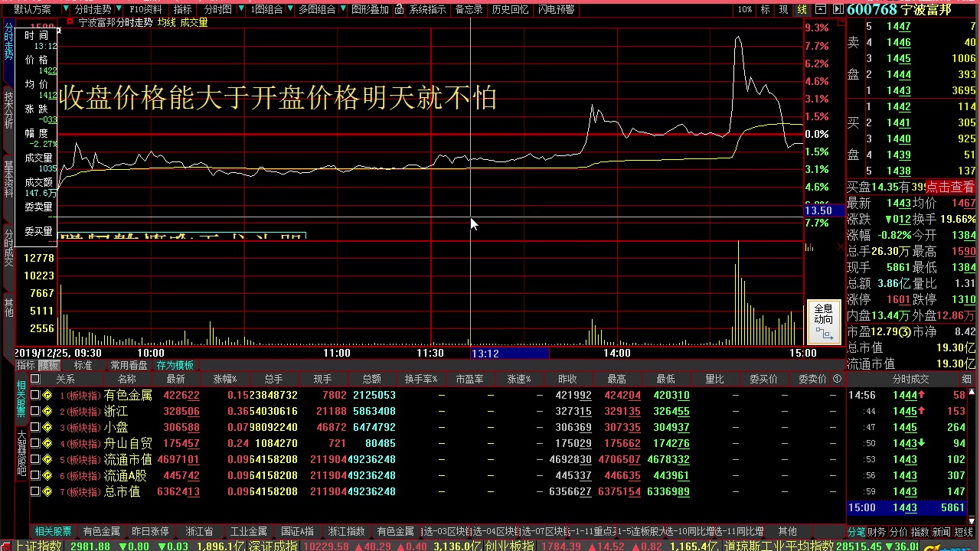Click the 细 detail icon above trades list
Viewport: 980px width, 551px height.
967,379
